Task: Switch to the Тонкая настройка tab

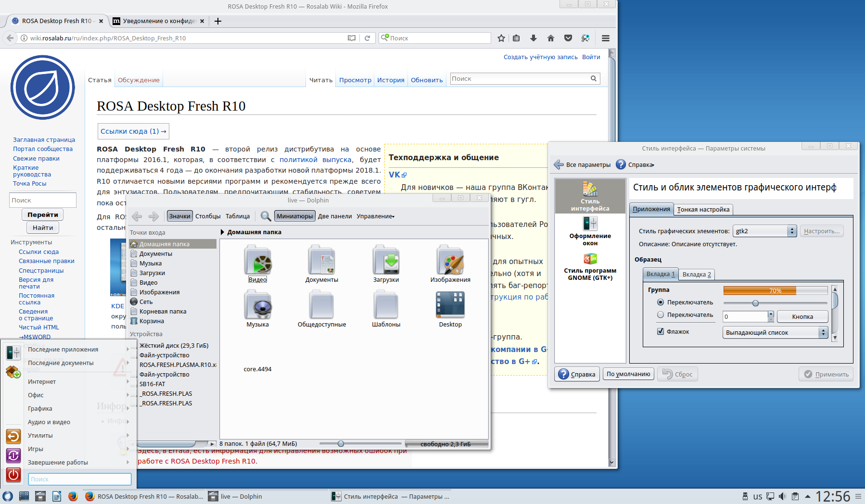Action: click(x=703, y=209)
